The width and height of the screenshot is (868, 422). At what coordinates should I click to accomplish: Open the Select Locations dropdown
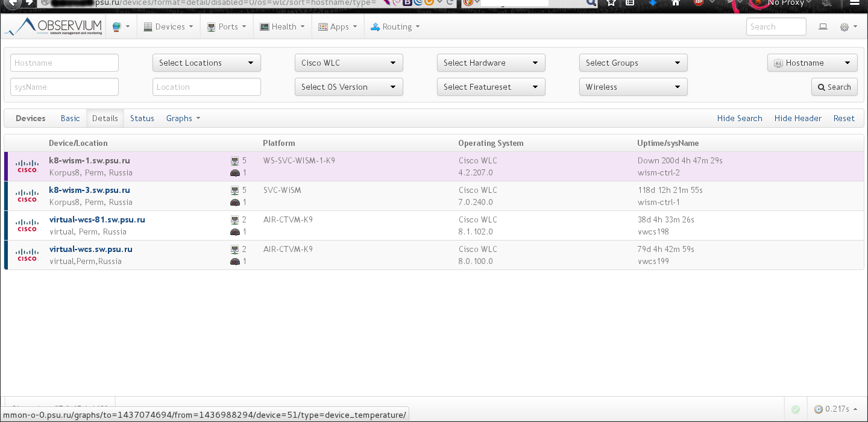point(206,63)
